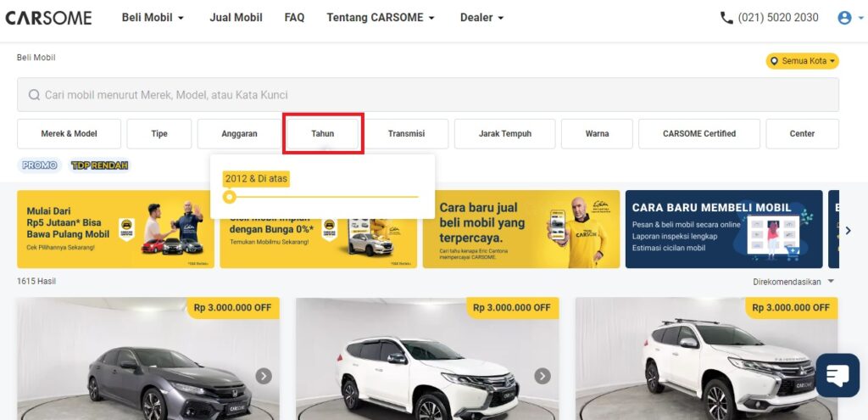Expand the Dealer menu
The height and width of the screenshot is (420, 868).
coord(482,18)
